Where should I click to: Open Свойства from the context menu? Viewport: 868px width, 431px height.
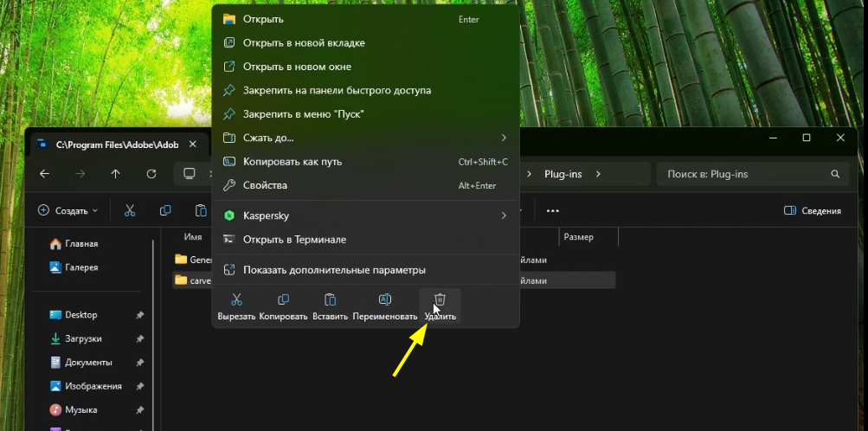coord(365,185)
